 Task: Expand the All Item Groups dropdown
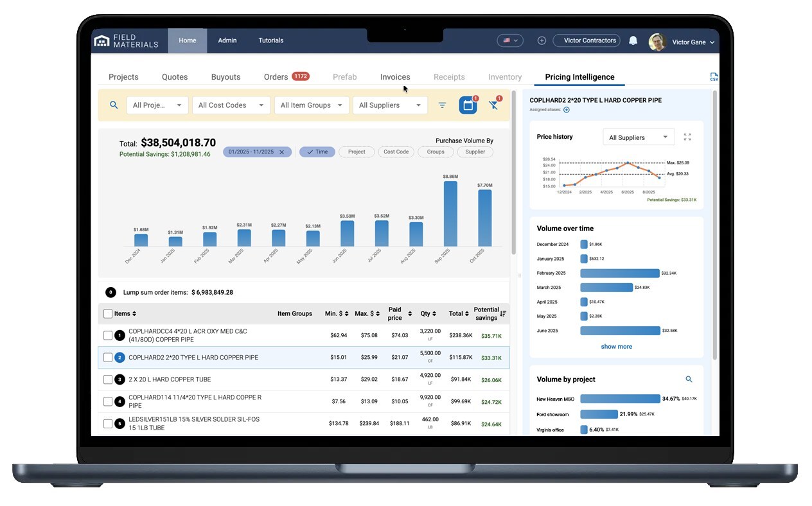(312, 105)
